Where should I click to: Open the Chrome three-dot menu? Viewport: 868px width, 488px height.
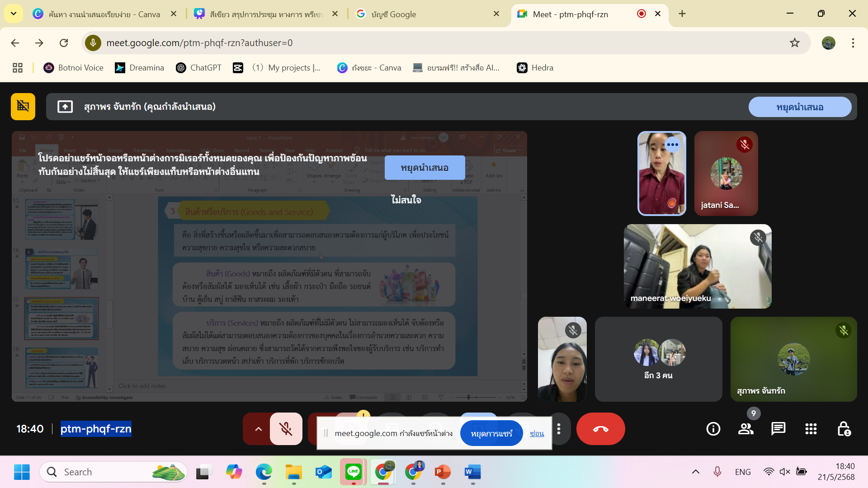[x=853, y=43]
